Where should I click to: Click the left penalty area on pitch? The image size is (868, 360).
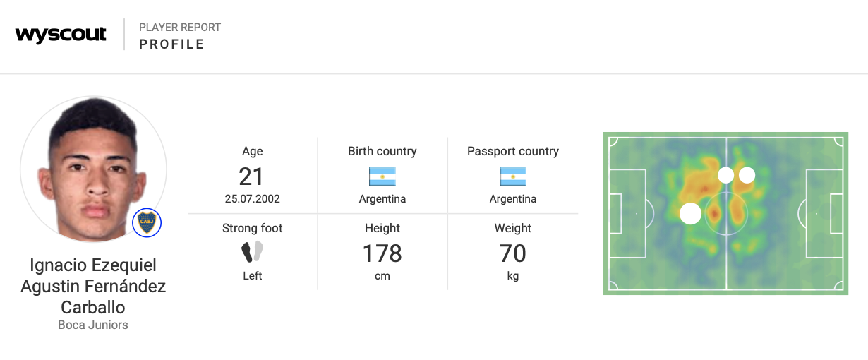click(x=627, y=213)
